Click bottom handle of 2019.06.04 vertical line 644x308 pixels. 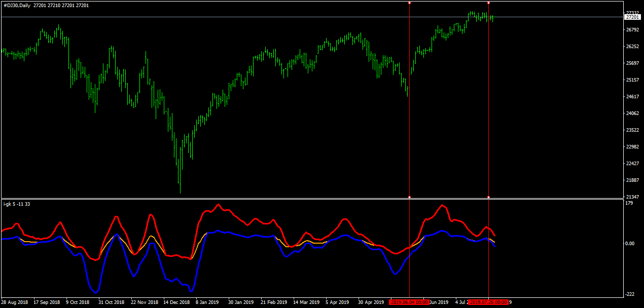pos(409,197)
